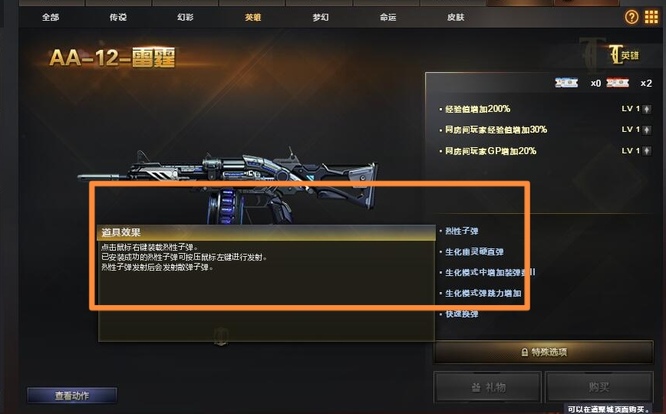Image resolution: width=666 pixels, height=414 pixels.
Task: Click the blue ticket coupon icon
Action: [x=566, y=83]
